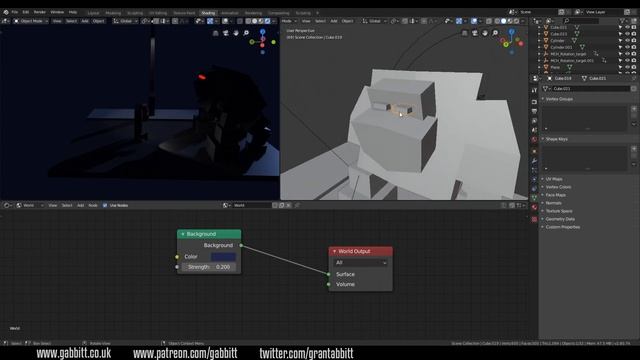Image resolution: width=640 pixels, height=360 pixels.
Task: Click the outliner search field
Action: 581,20
